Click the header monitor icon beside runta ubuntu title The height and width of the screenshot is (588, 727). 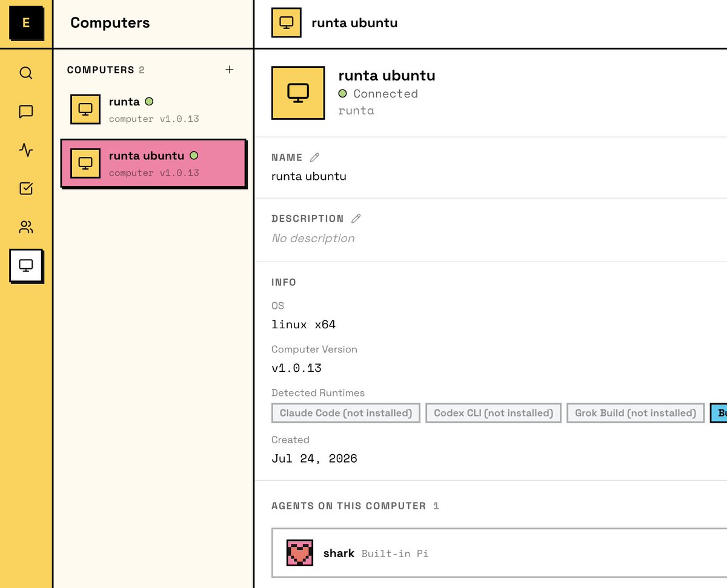click(287, 23)
